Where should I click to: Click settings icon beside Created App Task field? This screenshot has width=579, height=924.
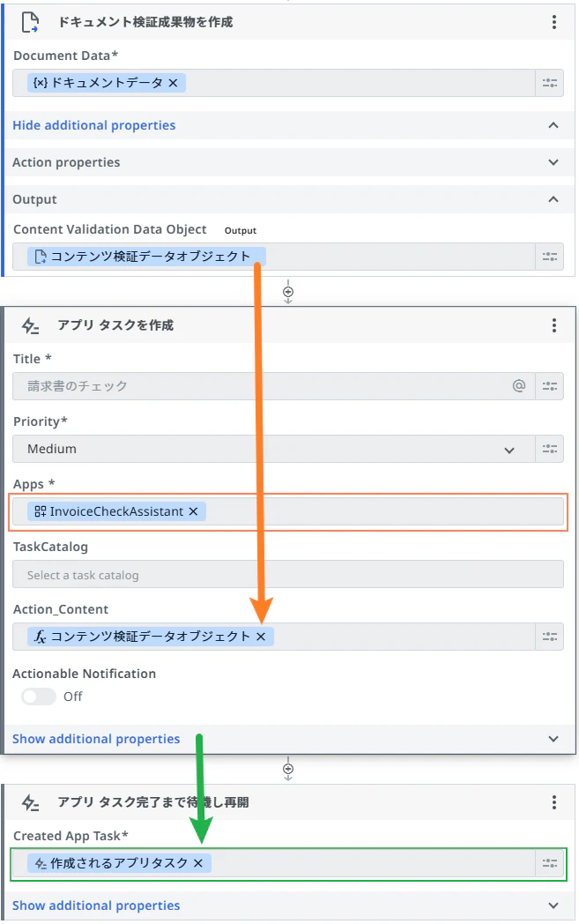coord(550,863)
